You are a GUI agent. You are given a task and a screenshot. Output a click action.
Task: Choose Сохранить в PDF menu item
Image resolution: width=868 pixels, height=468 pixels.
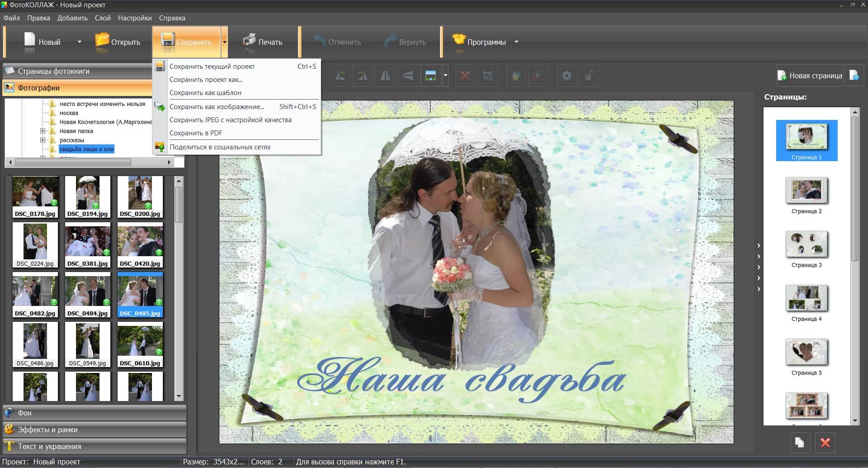(195, 133)
